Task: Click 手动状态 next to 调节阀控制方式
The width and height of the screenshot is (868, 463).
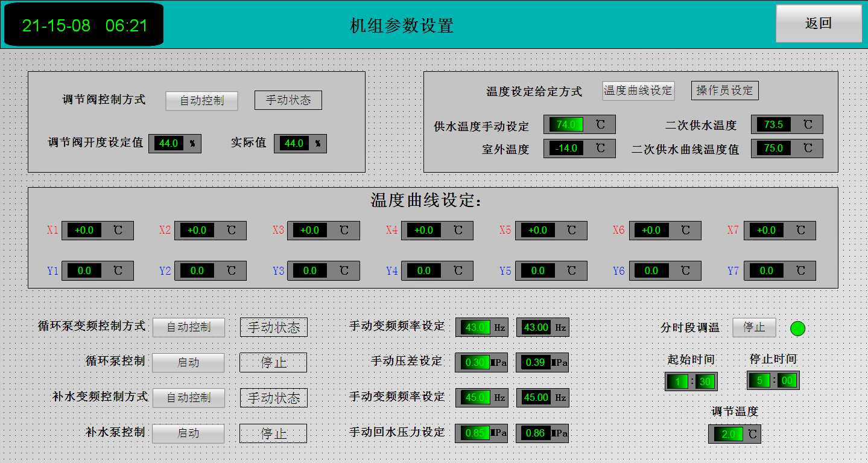Action: point(288,100)
